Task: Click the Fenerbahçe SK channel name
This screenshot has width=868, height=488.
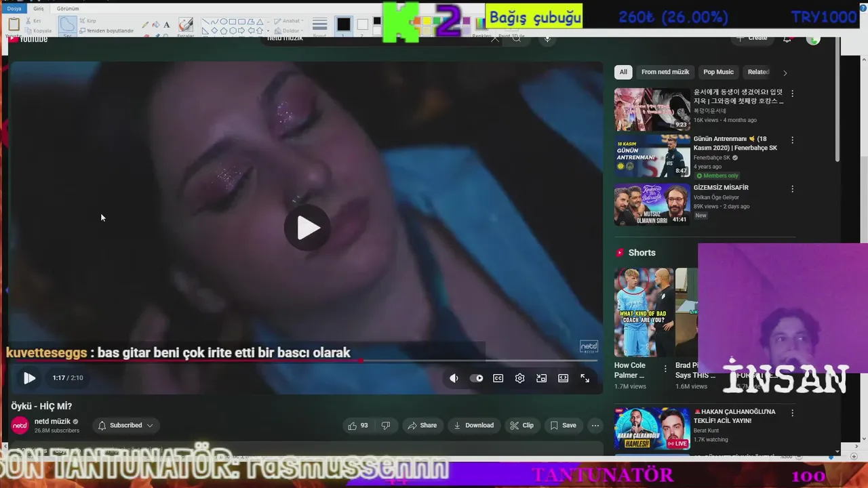Action: [711, 158]
